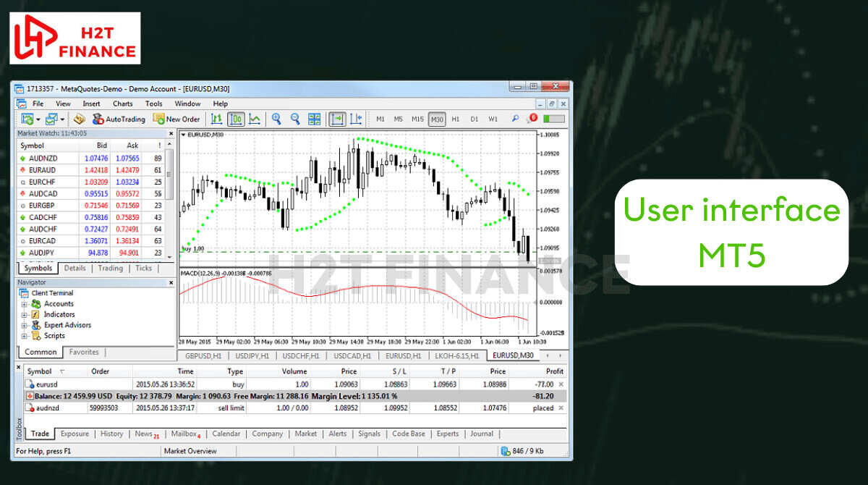The height and width of the screenshot is (485, 868).
Task: Click the green connection level indicator
Action: point(554,119)
